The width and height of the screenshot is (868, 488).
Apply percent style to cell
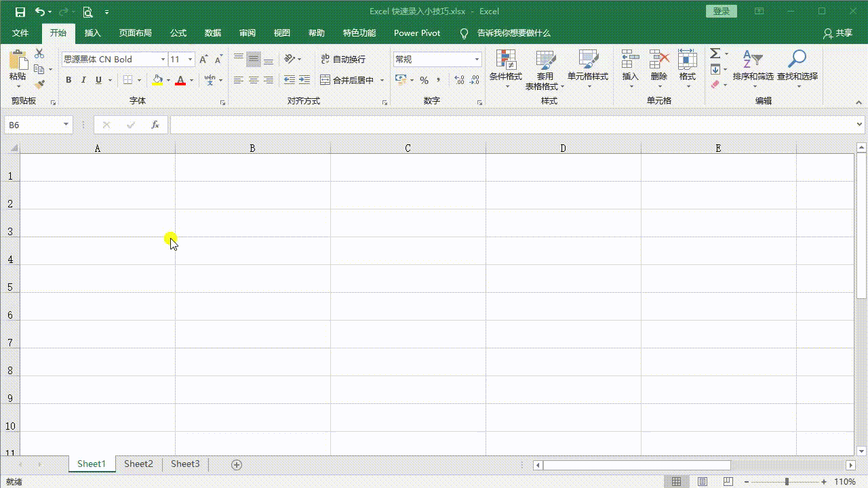[x=425, y=80]
